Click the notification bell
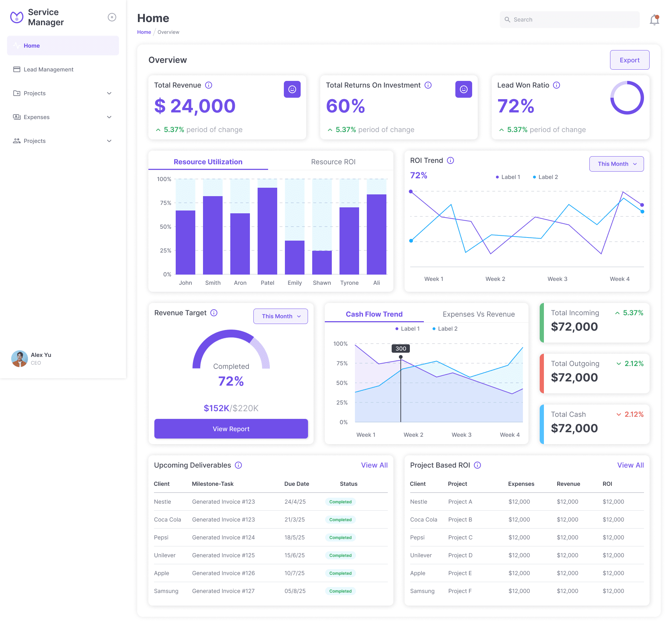This screenshot has width=672, height=628. 654,20
